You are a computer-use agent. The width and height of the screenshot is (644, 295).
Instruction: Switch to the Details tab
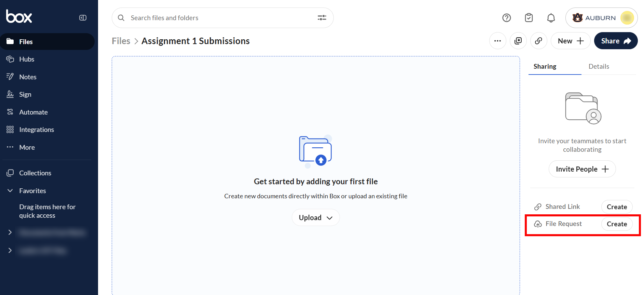tap(599, 66)
